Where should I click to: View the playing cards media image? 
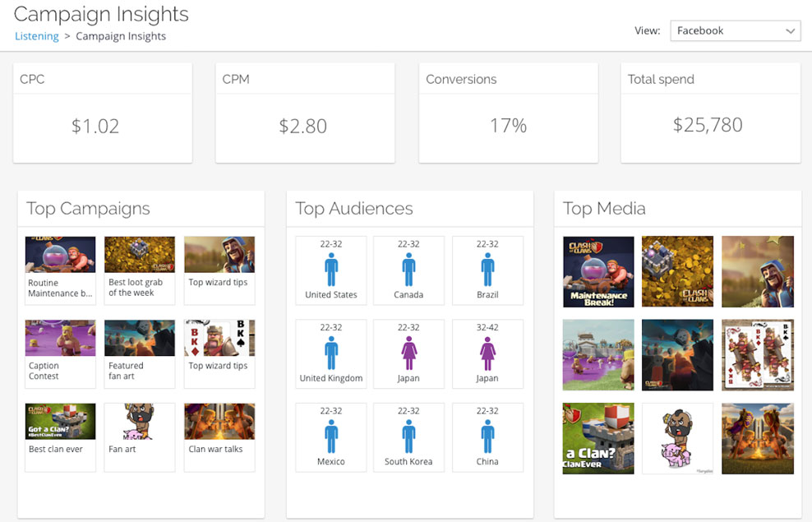point(758,355)
